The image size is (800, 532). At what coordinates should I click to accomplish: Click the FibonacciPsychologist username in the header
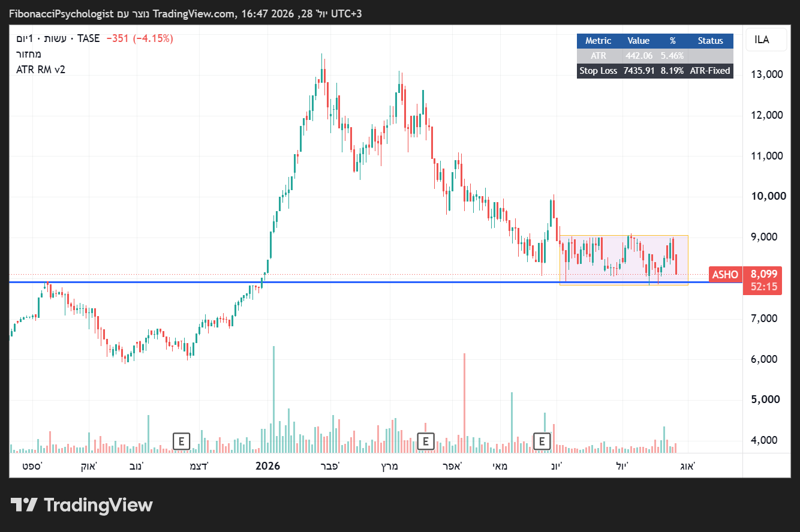pos(61,13)
